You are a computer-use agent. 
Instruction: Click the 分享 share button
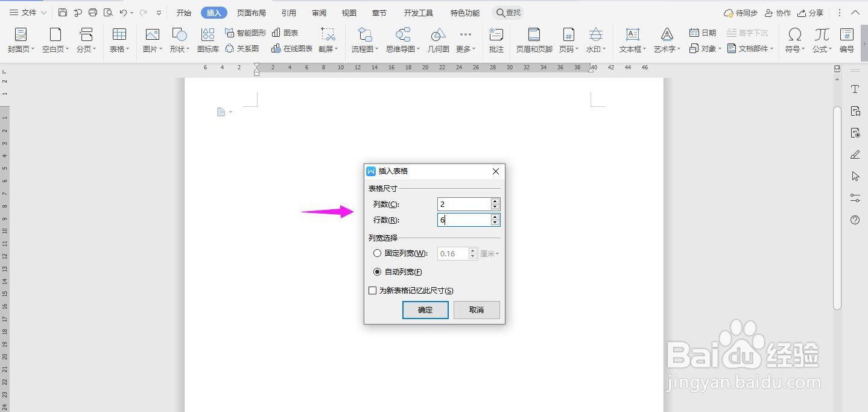point(810,13)
